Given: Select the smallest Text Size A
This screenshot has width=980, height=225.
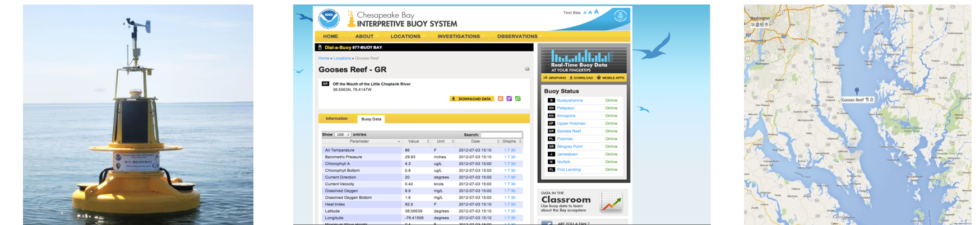Looking at the screenshot, I should click(585, 12).
